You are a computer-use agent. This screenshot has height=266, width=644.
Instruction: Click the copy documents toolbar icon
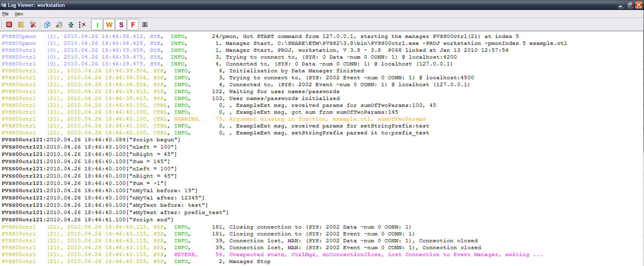(47, 25)
